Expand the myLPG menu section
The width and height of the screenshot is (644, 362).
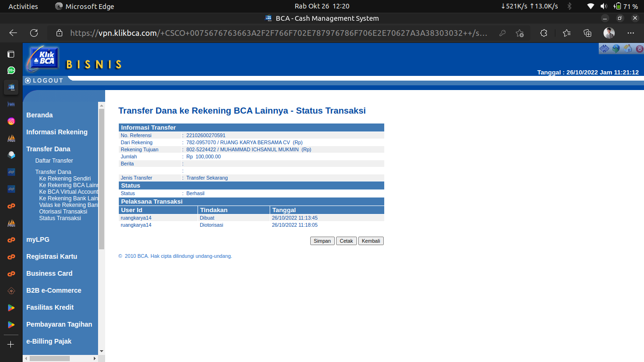38,239
